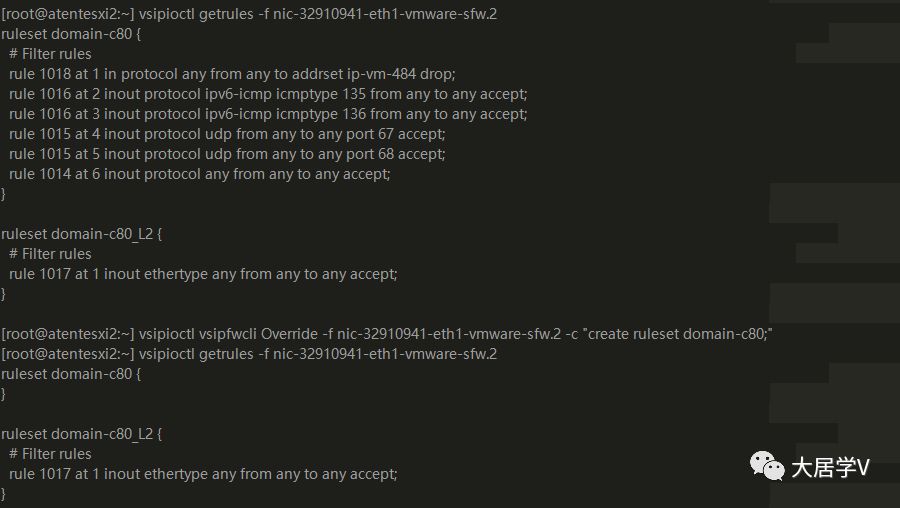
Task: Click first rule 1017 ethertype line
Action: coord(203,274)
